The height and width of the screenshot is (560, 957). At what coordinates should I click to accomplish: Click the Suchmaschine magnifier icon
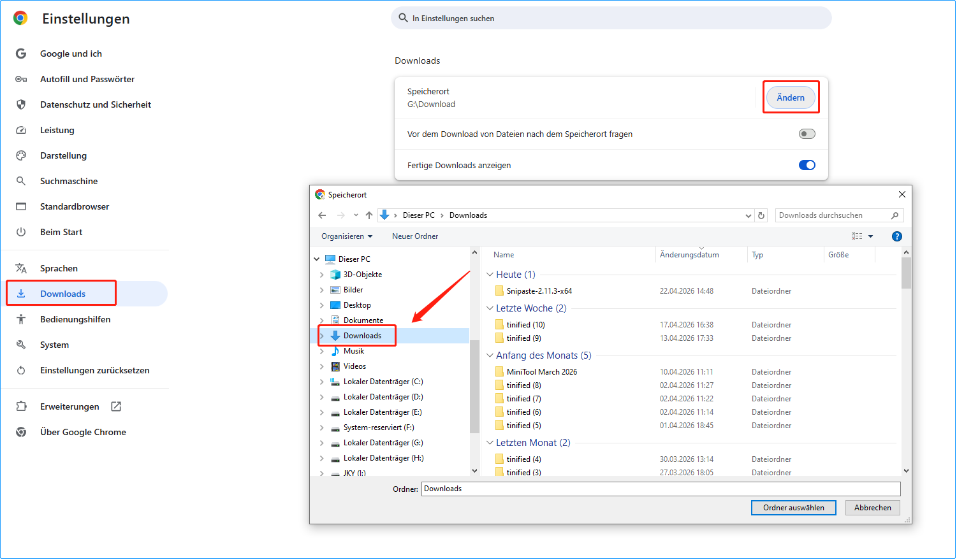21,181
